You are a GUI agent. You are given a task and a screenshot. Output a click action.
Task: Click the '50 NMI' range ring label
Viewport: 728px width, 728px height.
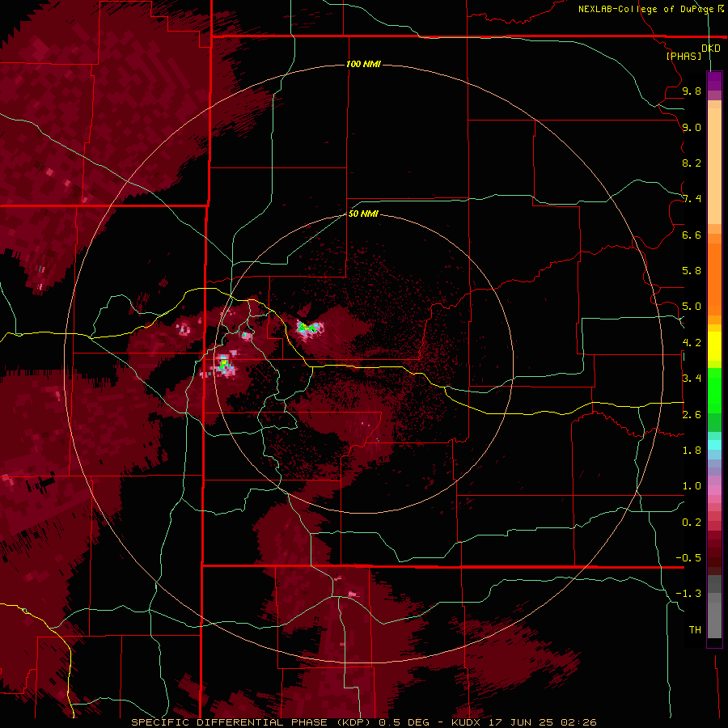(x=363, y=214)
